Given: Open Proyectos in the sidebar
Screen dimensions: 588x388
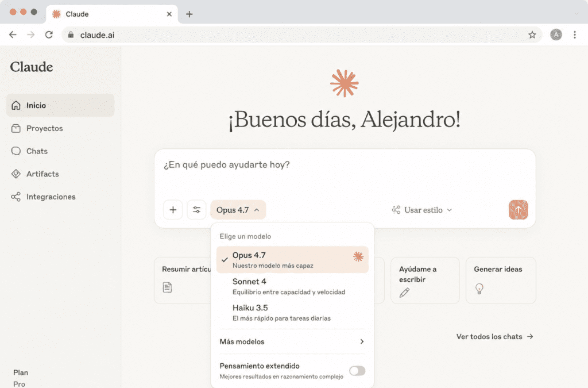Looking at the screenshot, I should (60, 128).
